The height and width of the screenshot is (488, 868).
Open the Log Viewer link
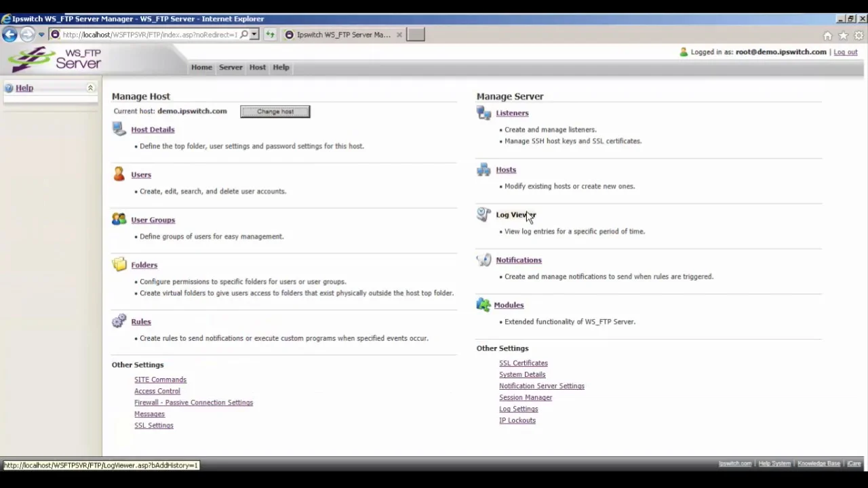click(516, 215)
